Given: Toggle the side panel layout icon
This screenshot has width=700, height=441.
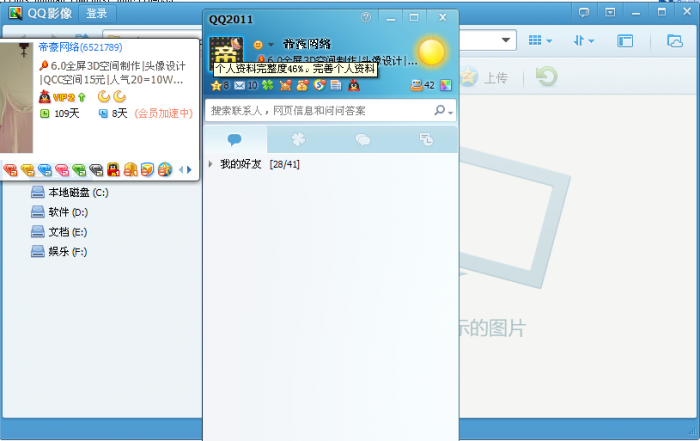Looking at the screenshot, I should click(625, 41).
